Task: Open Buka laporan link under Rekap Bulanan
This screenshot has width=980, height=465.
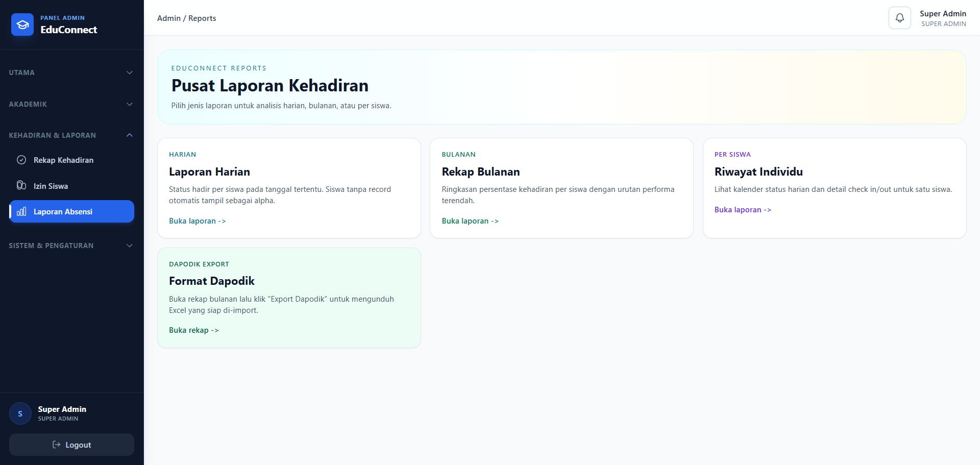Action: point(470,221)
